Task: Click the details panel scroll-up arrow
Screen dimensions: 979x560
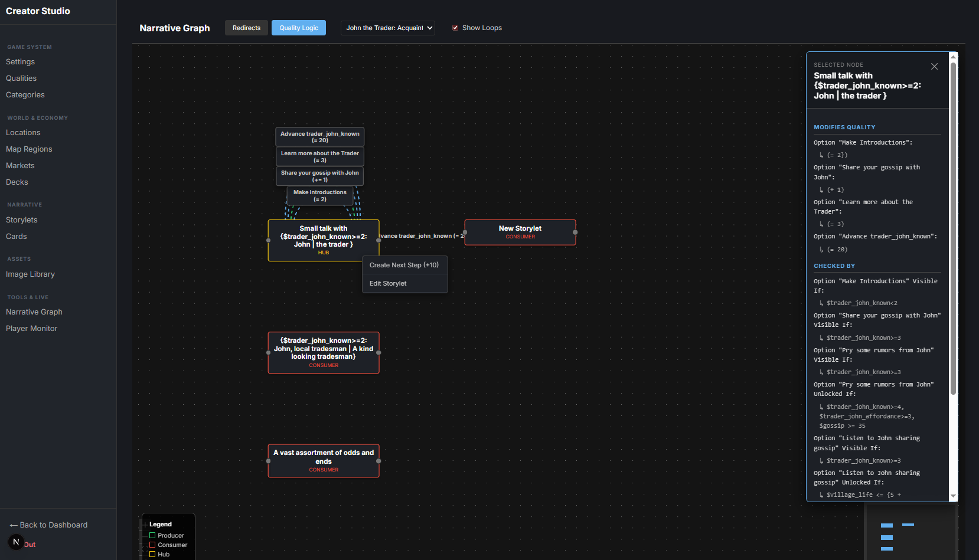Action: [953, 57]
